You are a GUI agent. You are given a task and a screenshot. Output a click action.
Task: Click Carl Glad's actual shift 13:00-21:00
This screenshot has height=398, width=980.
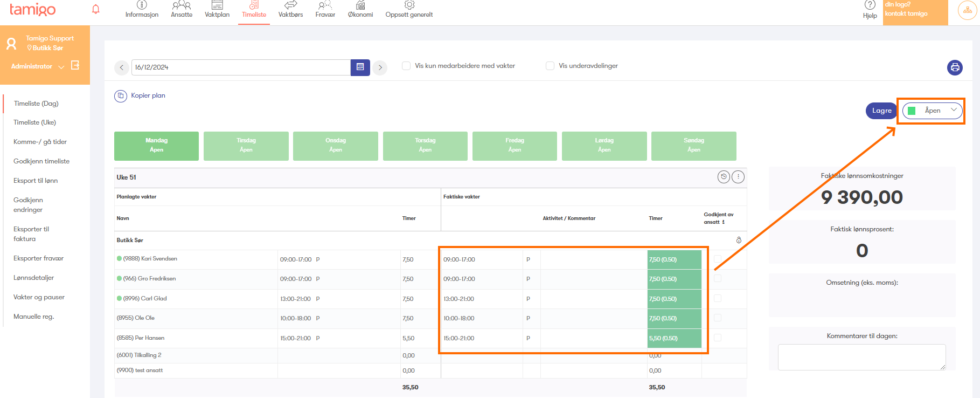tap(459, 299)
